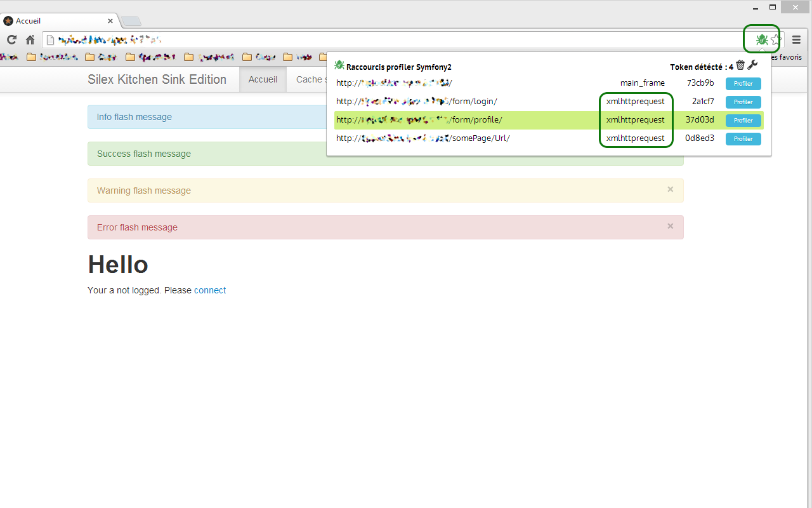Select the Accueil navigation tab
Screen dimensions: 812x508
click(x=263, y=79)
